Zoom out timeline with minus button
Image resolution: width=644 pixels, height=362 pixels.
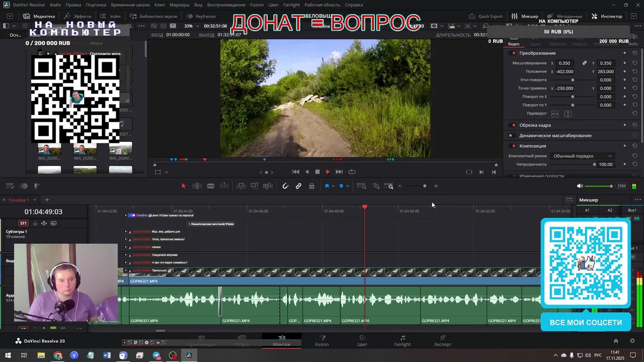[x=400, y=186]
